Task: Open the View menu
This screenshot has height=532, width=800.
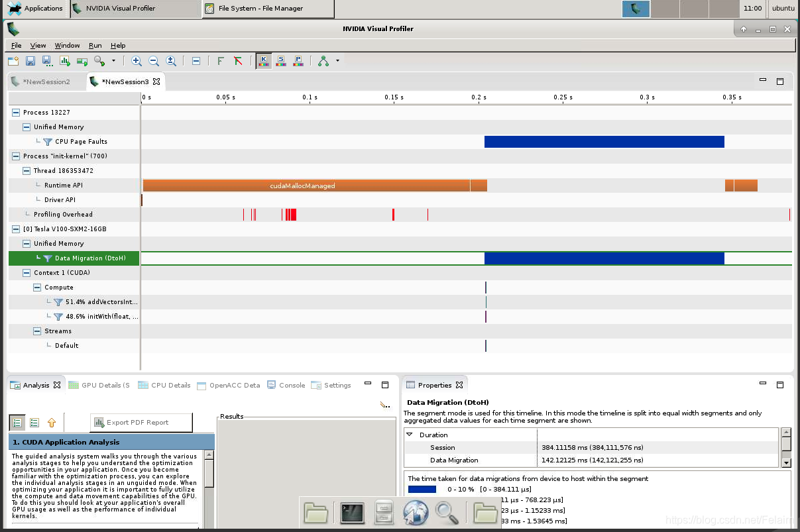Action: 38,45
